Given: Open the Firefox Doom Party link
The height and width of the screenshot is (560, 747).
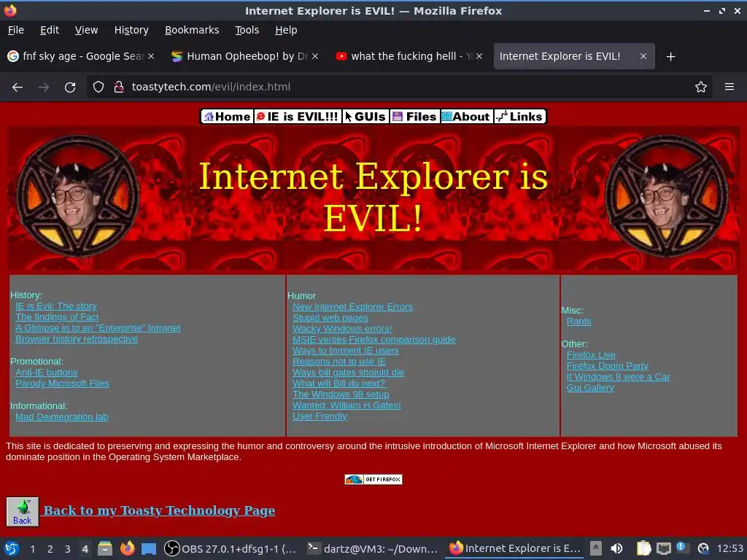Looking at the screenshot, I should coord(607,366).
